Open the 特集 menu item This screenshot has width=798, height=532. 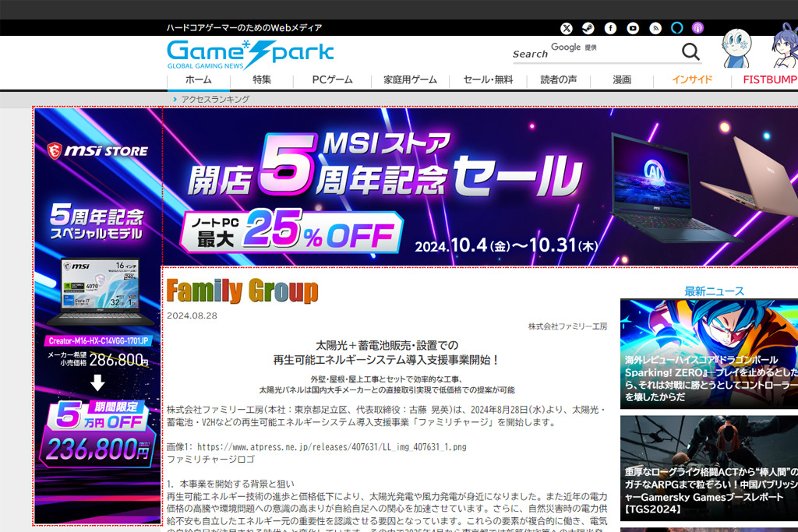[x=262, y=80]
